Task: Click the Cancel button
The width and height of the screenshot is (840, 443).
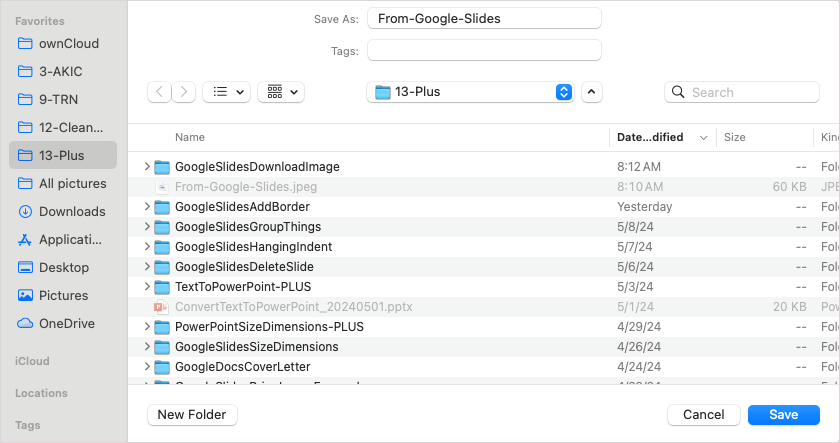Action: 703,415
